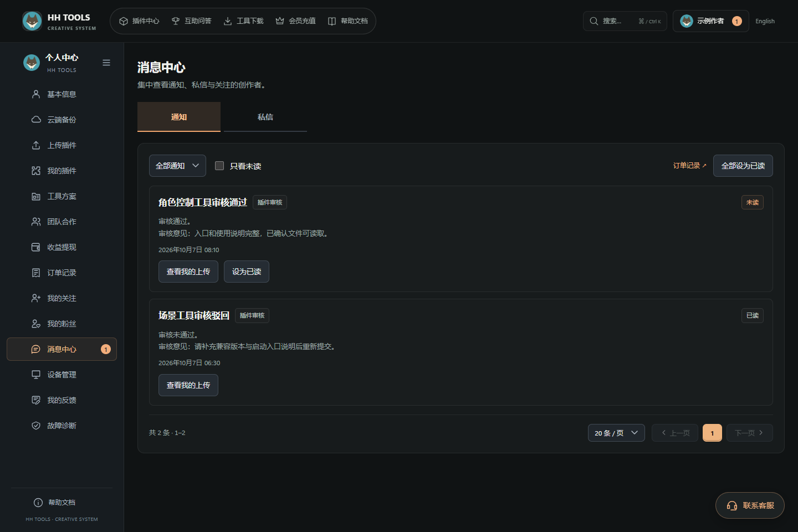Open 插件中心 in top navigation
This screenshot has height=532, width=798.
[x=139, y=21]
